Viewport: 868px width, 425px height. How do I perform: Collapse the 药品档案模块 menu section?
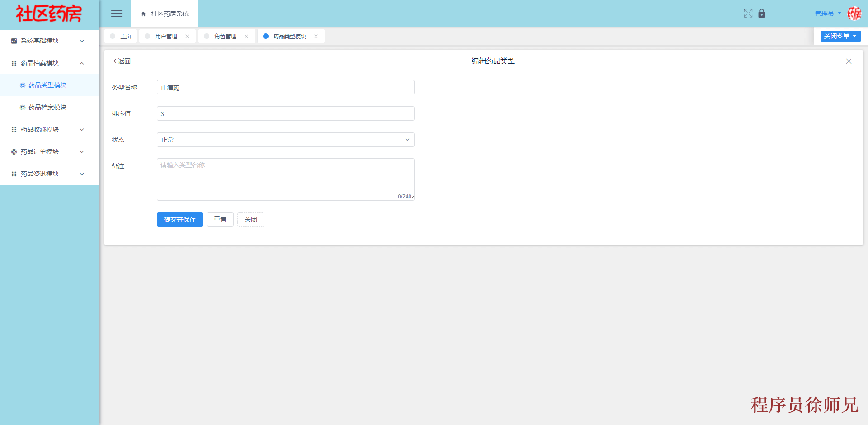pos(82,63)
